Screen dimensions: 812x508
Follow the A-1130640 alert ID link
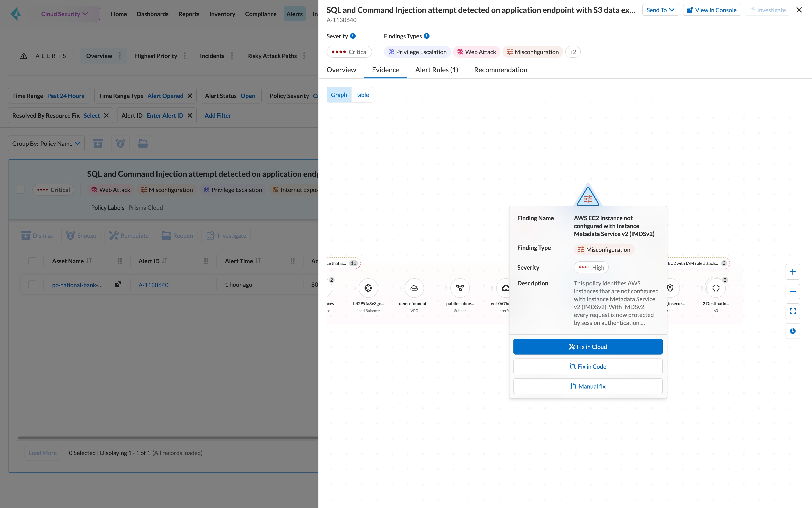(x=153, y=284)
